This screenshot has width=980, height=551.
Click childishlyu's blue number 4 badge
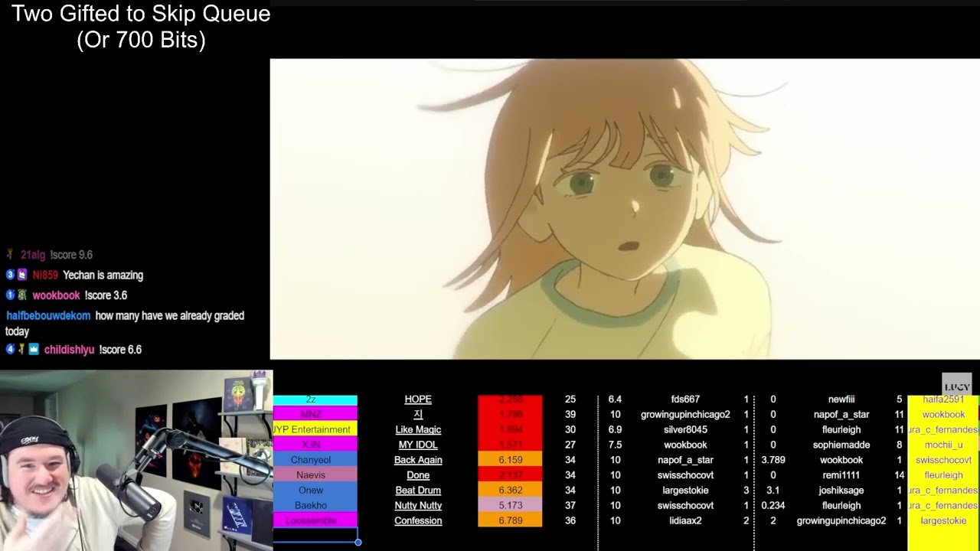click(10, 349)
